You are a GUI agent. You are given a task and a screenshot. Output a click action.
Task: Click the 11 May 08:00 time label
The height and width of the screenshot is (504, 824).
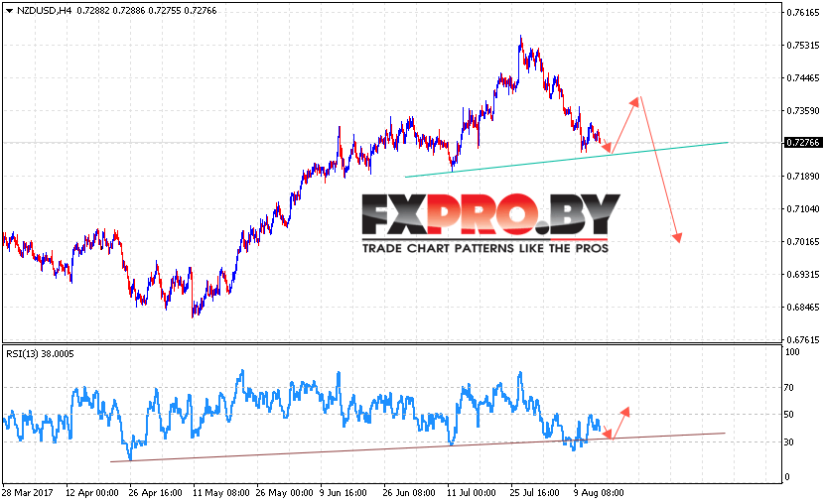point(220,492)
